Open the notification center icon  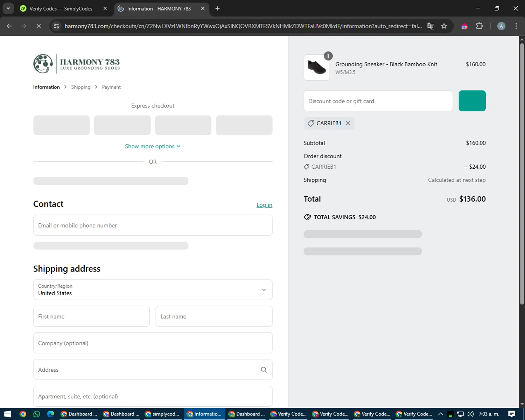click(512, 414)
